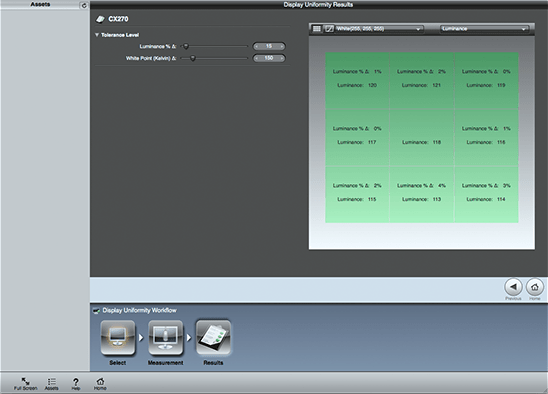Decrease the White Point Kelvin value
Screen dimensions: 548x394
256,58
